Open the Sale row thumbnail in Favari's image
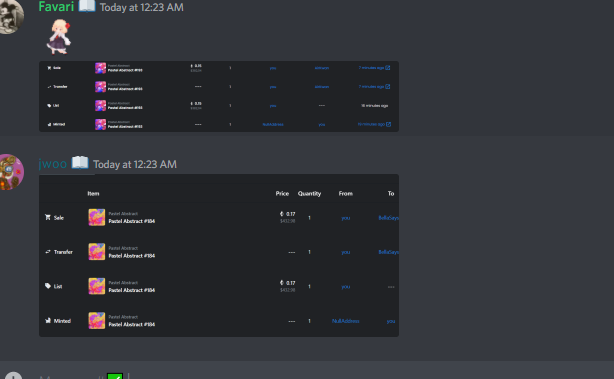The image size is (614, 379). tap(100, 68)
